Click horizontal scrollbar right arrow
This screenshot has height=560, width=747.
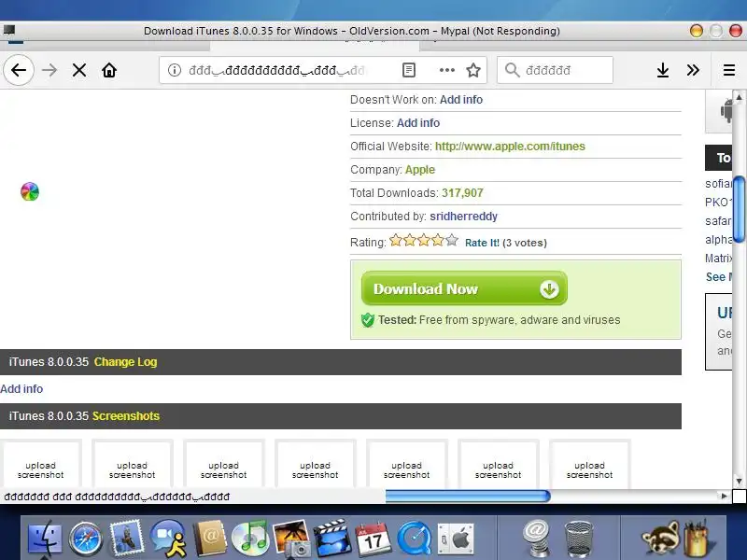point(725,497)
